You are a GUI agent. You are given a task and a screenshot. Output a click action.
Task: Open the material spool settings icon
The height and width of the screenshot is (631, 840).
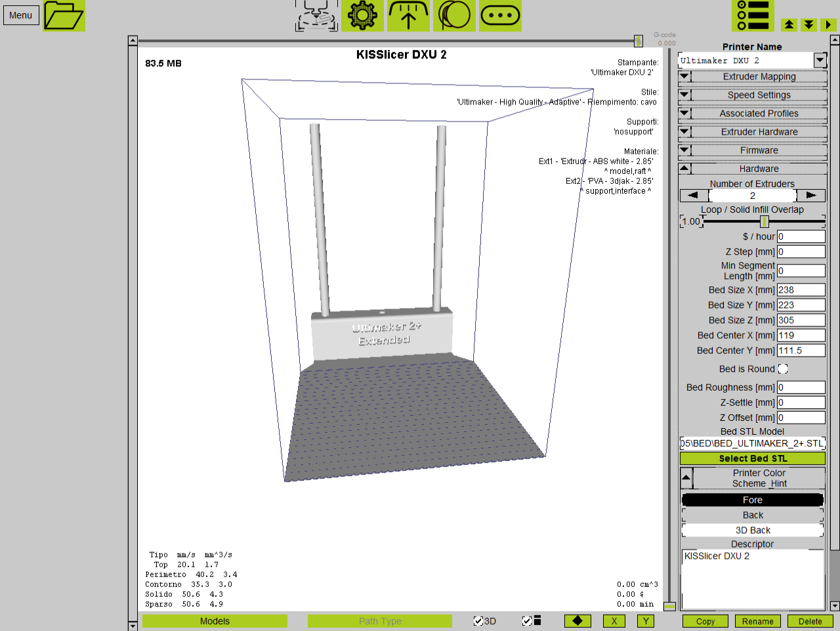454,16
